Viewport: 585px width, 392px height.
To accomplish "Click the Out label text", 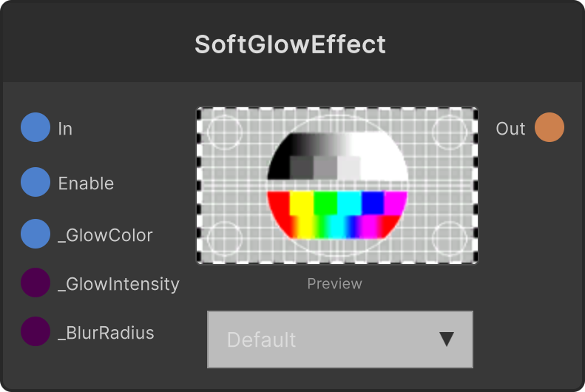I will (510, 129).
